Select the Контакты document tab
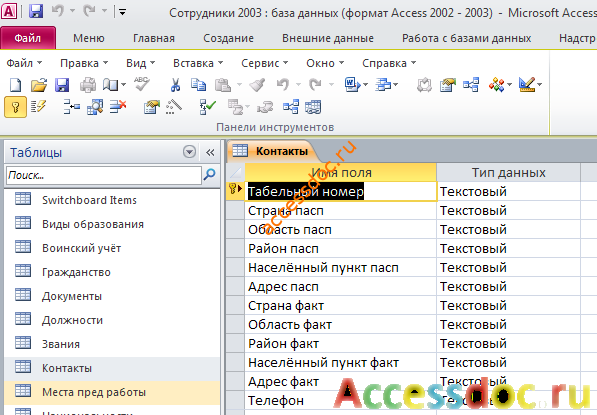Image resolution: width=597 pixels, height=415 pixels. pyautogui.click(x=273, y=151)
